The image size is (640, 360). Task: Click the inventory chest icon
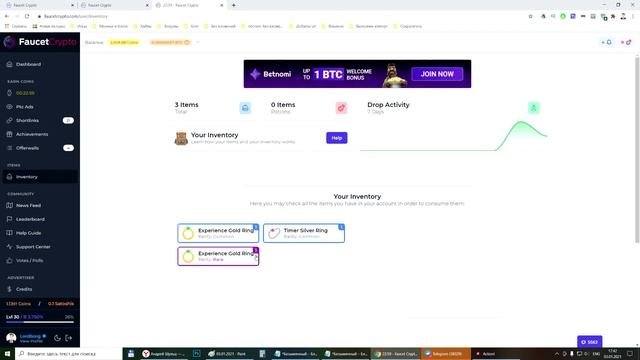click(x=181, y=138)
